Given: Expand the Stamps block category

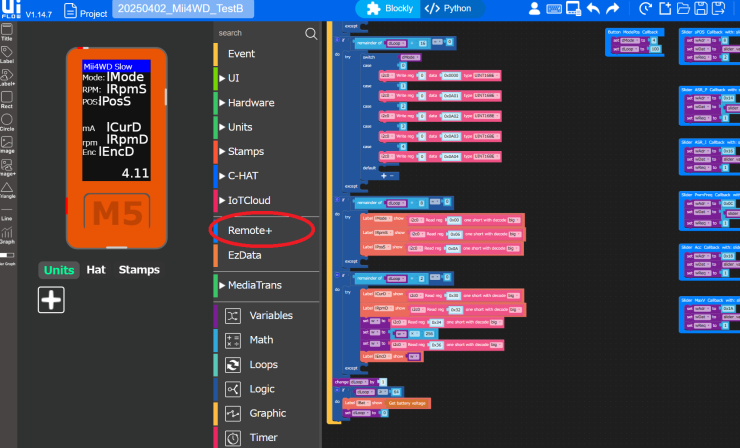Looking at the screenshot, I should click(x=267, y=152).
